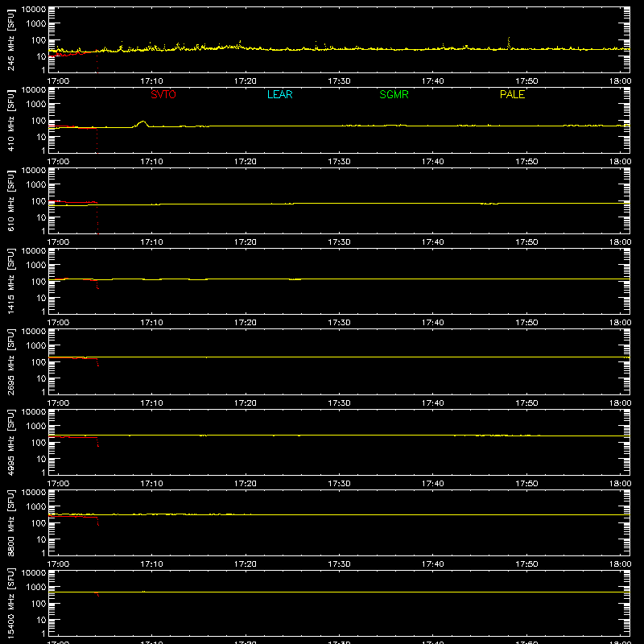This screenshot has height=644, width=644.
Task: Click the 1000 tick label on 4995 MHz axis
Action: [36, 426]
